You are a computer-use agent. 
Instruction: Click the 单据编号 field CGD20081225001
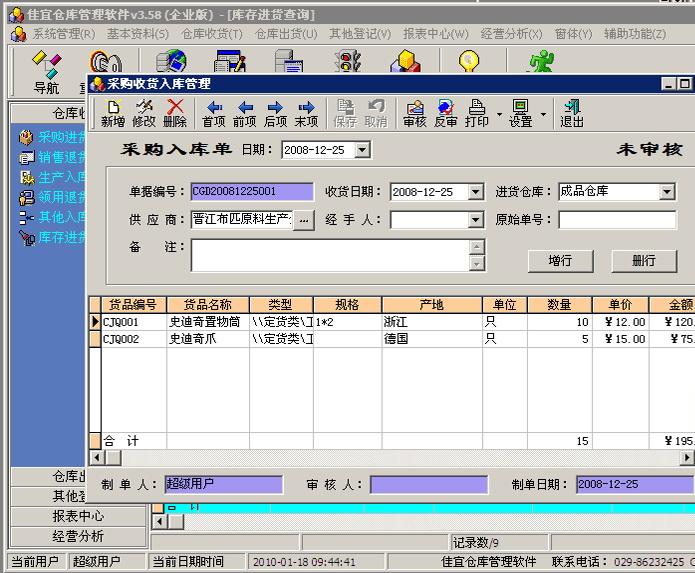click(252, 191)
